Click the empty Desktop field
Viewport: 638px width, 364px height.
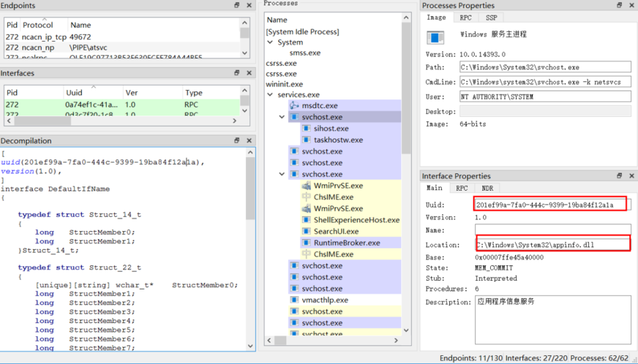coord(545,111)
